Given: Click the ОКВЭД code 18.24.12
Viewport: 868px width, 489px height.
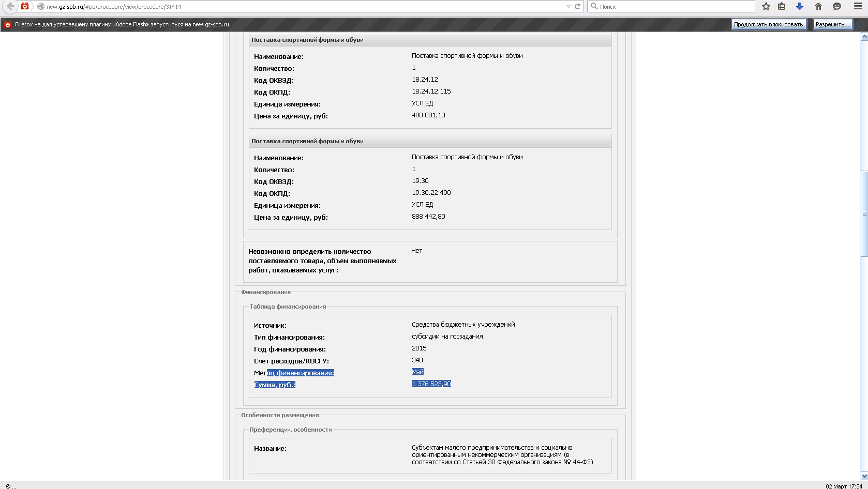Looking at the screenshot, I should click(425, 80).
